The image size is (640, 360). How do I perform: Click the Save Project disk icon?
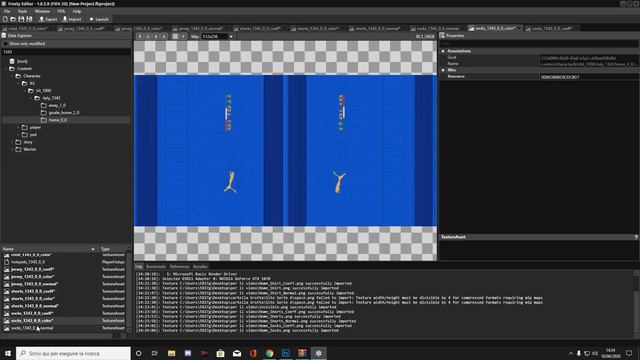[x=21, y=19]
